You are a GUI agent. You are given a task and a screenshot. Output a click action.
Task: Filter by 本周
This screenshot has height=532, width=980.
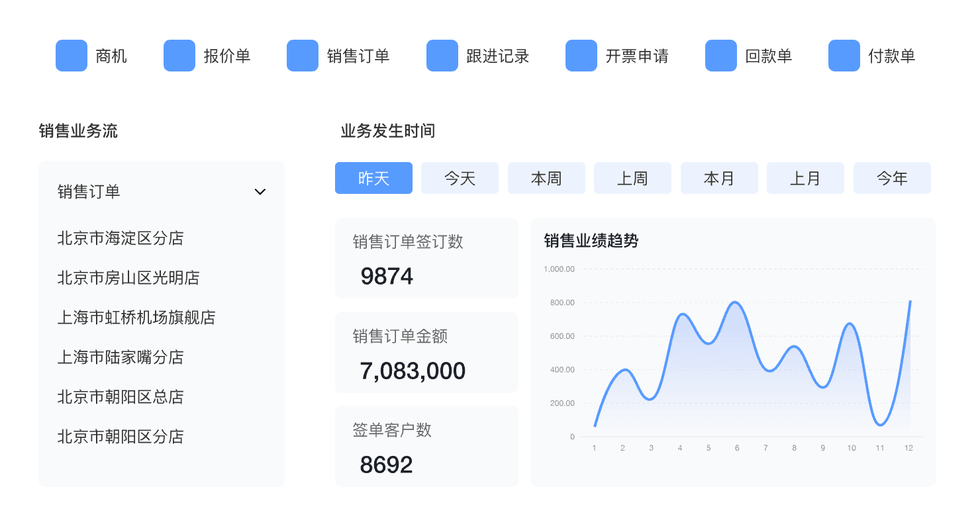pyautogui.click(x=546, y=178)
